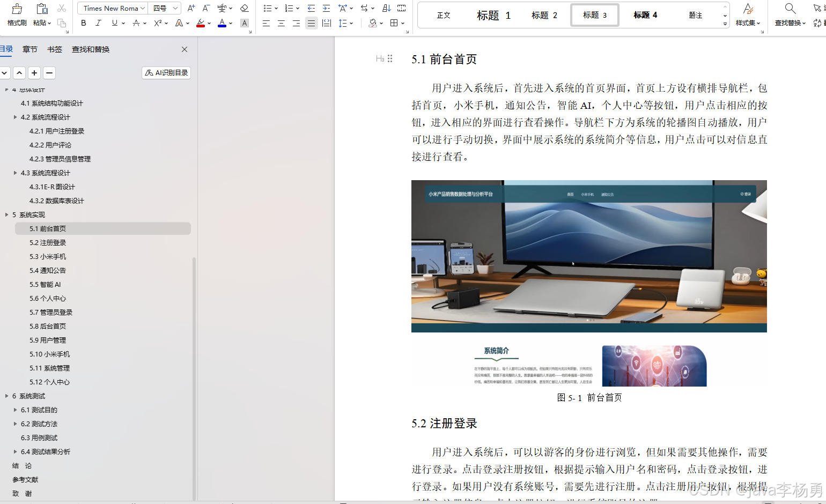Click the bulleted list icon
The height and width of the screenshot is (504, 826).
click(x=267, y=8)
